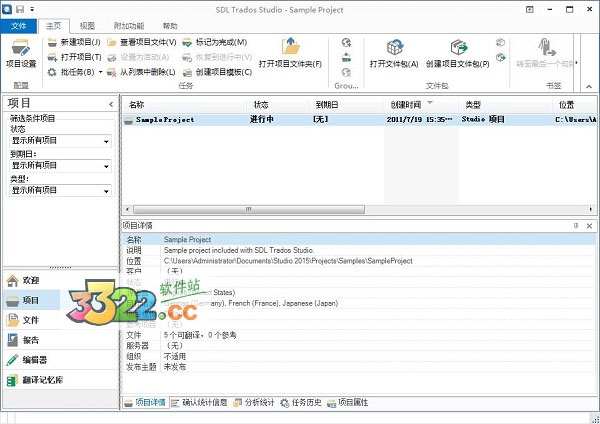600x424 pixels.
Task: Expand 书签 group overflow arrow
Action: point(577,63)
